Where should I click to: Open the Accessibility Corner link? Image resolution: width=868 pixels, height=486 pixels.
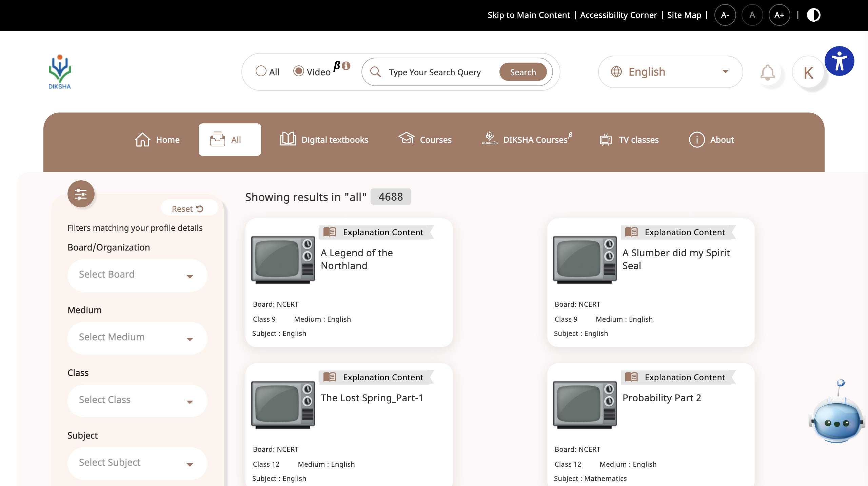[x=618, y=15]
